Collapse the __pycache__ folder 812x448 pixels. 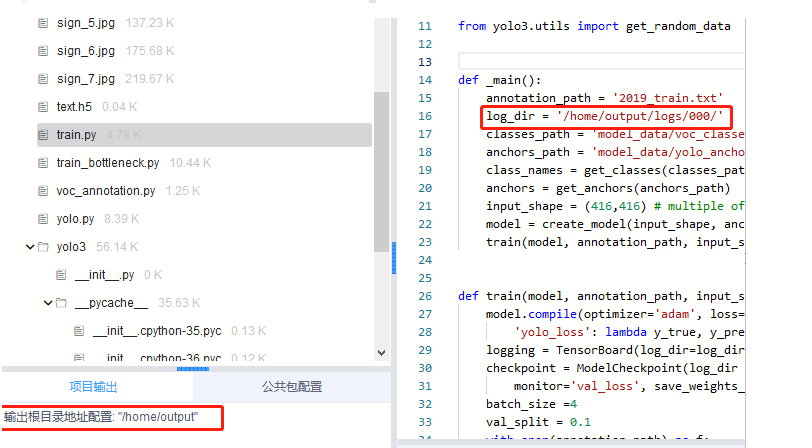[48, 303]
